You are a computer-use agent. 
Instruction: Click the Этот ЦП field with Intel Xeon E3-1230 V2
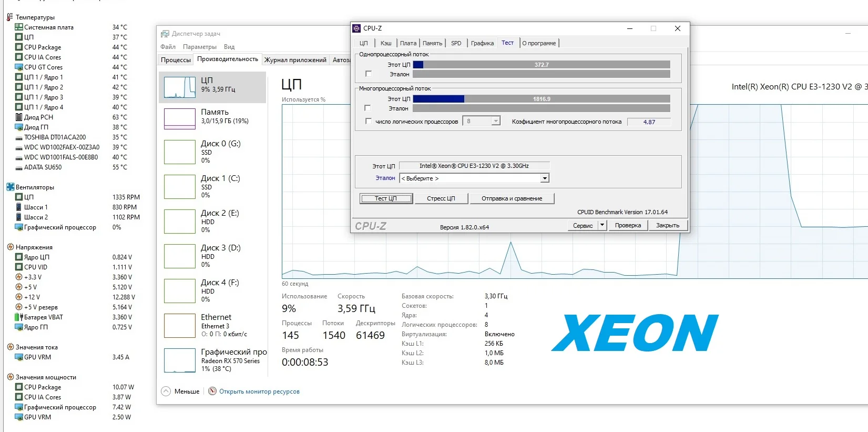474,166
